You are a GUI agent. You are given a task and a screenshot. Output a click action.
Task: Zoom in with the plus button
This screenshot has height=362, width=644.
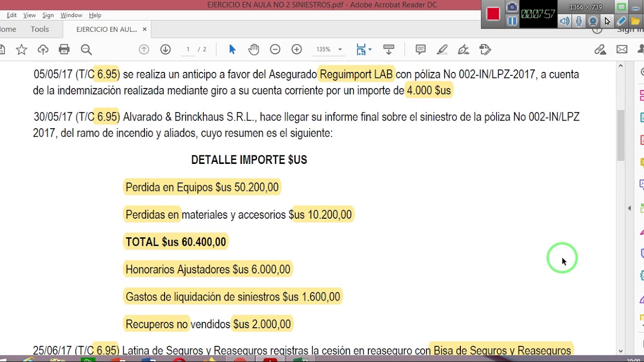[x=297, y=49]
